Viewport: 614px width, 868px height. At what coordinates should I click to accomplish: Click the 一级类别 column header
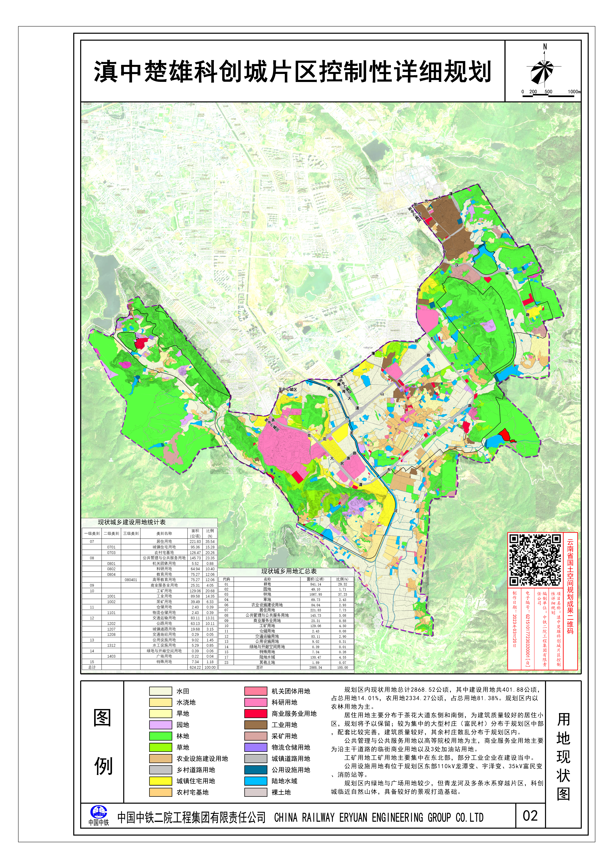click(x=92, y=533)
